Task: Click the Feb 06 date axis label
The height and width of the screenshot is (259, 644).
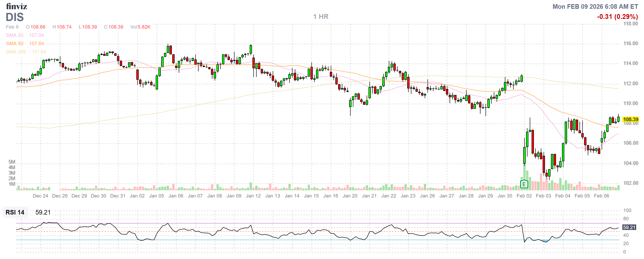Action: coord(601,196)
